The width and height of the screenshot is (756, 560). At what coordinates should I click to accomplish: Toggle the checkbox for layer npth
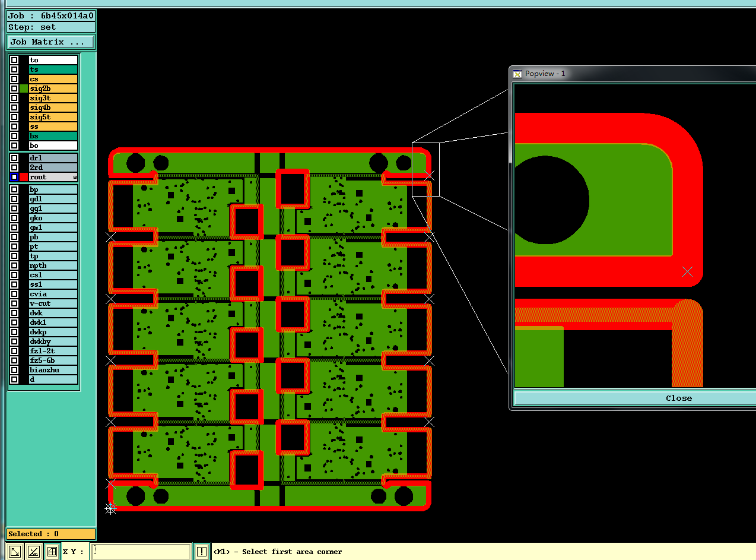(x=14, y=265)
